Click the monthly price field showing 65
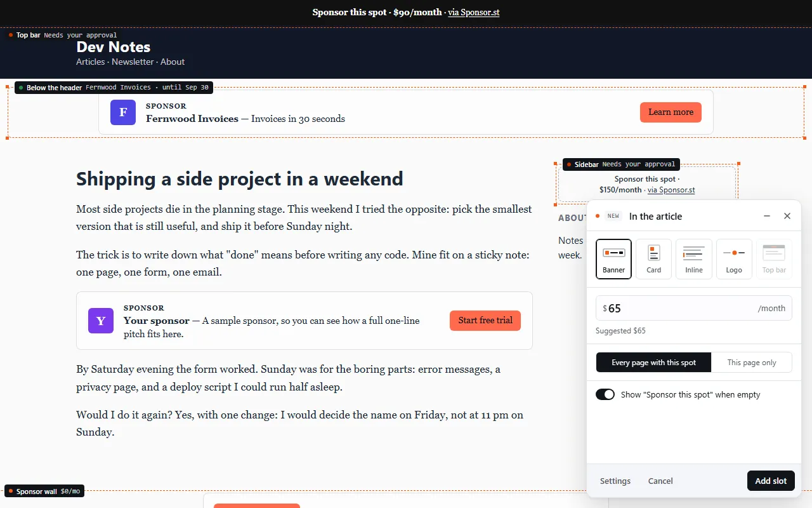This screenshot has height=508, width=812. tap(694, 308)
